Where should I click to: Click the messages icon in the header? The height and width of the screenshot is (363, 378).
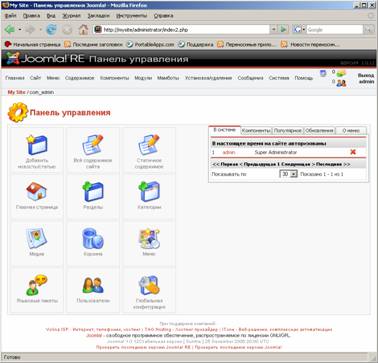pos(341,73)
